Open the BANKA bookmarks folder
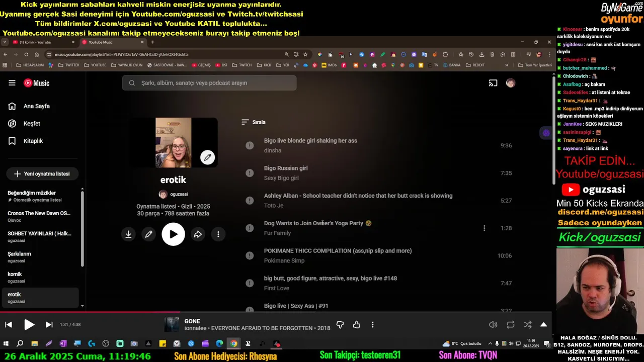This screenshot has width=644, height=362. click(451, 65)
